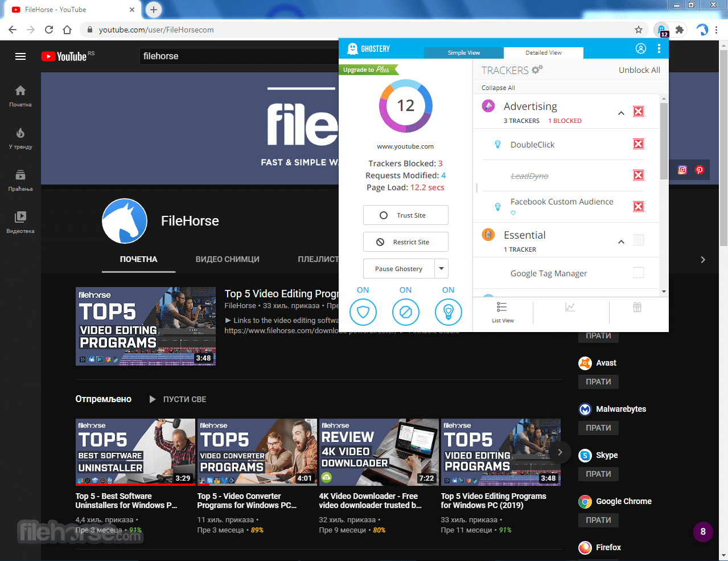Image resolution: width=728 pixels, height=561 pixels.
Task: Toggle blocking for whole Advertising category
Action: click(639, 112)
